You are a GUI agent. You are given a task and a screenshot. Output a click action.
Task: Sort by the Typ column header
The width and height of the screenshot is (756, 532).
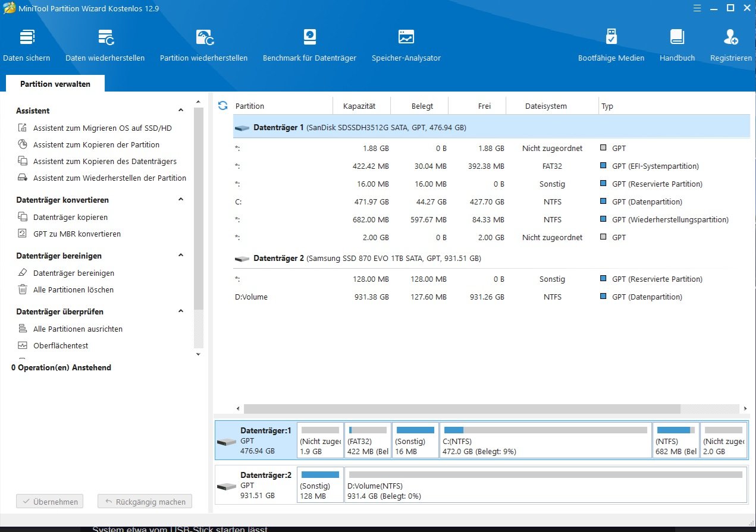tap(675, 106)
